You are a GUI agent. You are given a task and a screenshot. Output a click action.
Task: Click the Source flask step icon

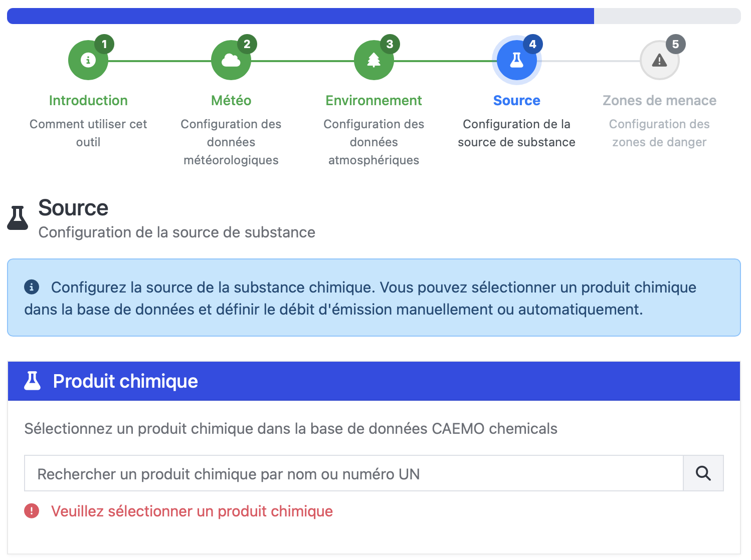pyautogui.click(x=516, y=61)
